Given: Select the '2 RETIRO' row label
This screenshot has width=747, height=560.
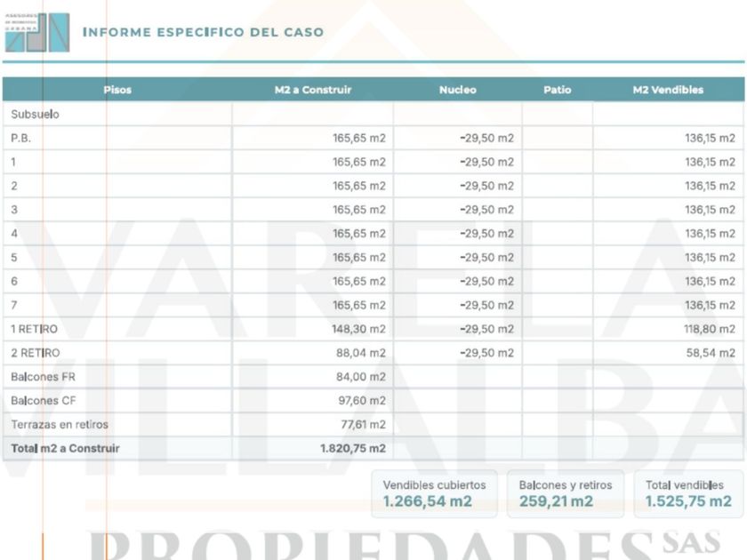Looking at the screenshot, I should pos(36,353).
